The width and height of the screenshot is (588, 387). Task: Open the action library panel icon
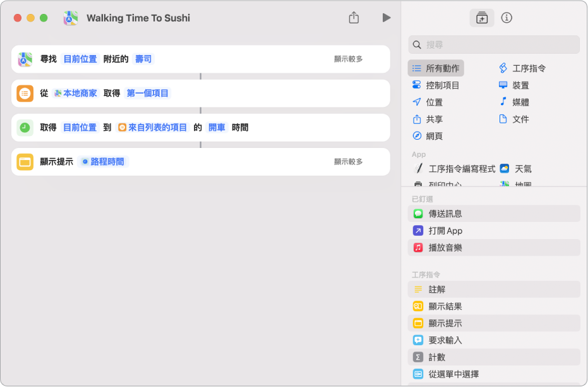tap(482, 18)
